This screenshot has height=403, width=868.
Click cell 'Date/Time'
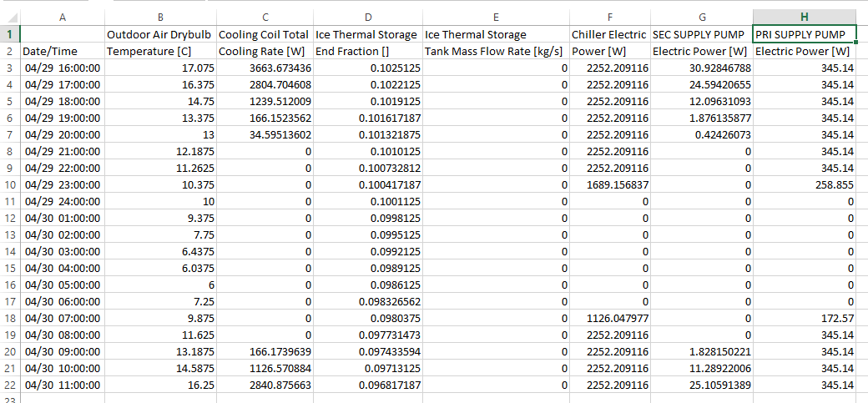click(x=63, y=52)
